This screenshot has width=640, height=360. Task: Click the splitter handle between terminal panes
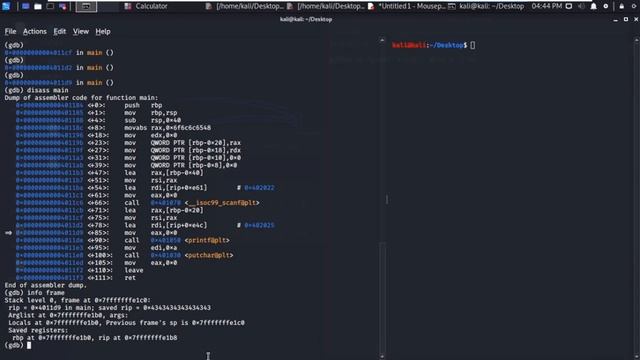tap(387, 200)
